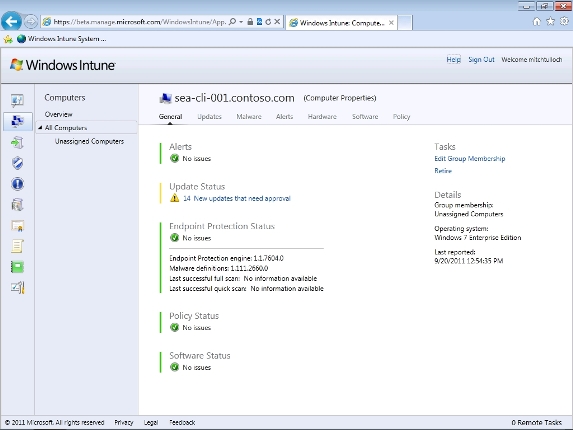Viewport: 573px width, 430px height.
Task: Open the browser Home icon
Action: (536, 22)
